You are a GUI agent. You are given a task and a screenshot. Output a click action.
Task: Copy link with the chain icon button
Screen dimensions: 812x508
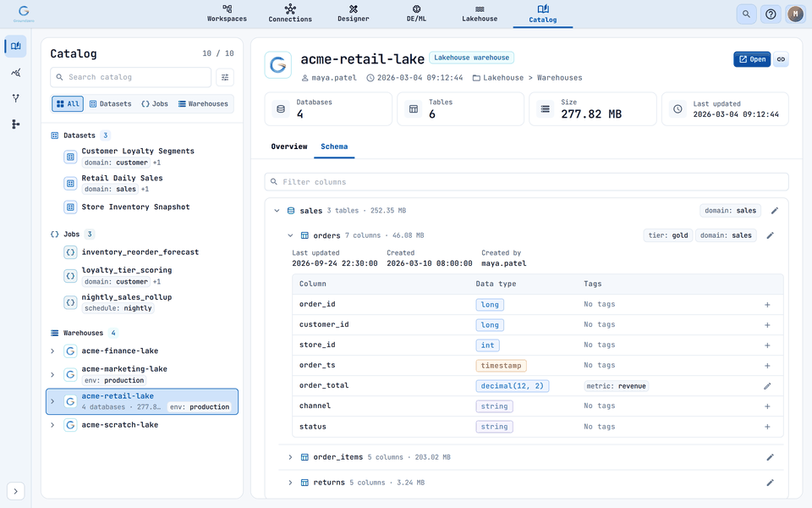(781, 59)
